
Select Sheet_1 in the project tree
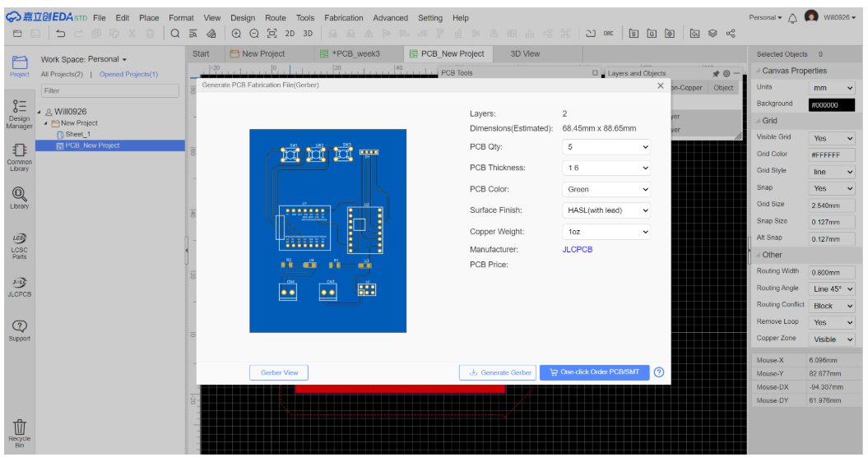click(x=77, y=135)
